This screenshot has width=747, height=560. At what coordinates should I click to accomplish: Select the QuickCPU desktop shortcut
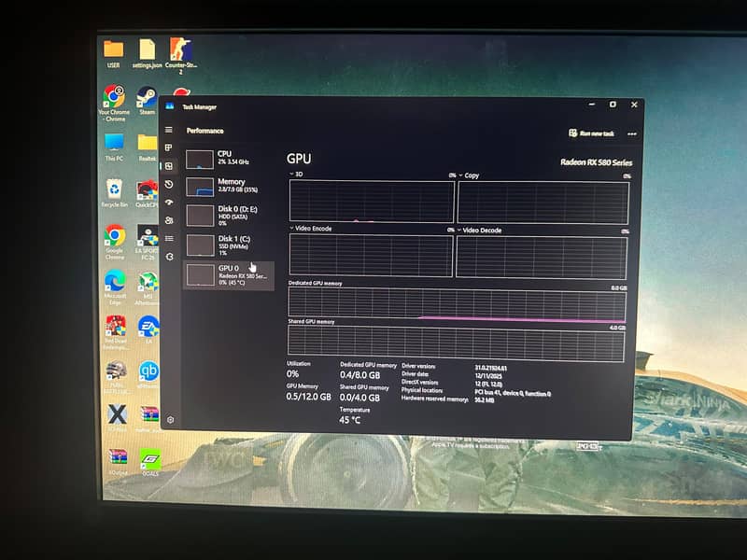147,194
